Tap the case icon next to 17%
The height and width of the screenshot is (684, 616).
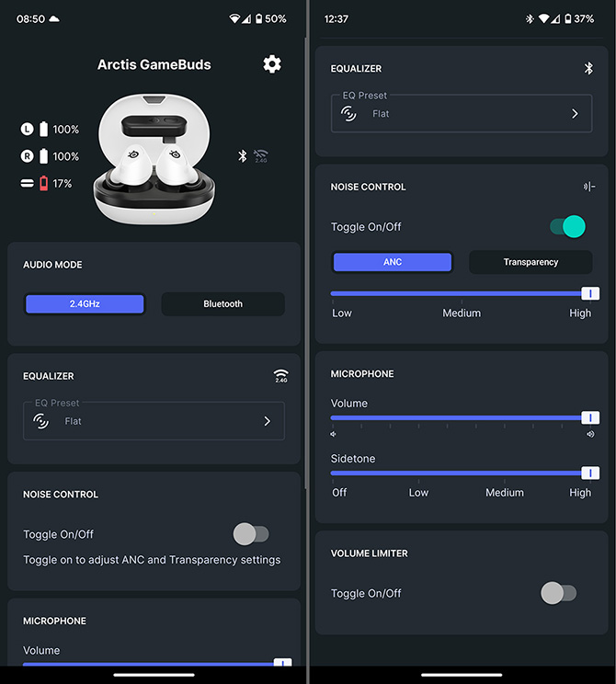(27, 183)
